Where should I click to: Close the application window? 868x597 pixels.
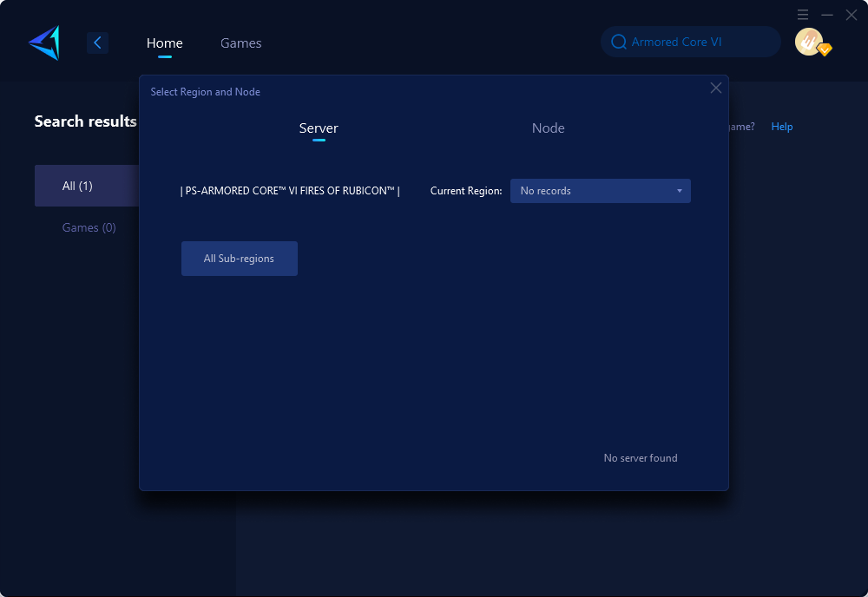852,15
